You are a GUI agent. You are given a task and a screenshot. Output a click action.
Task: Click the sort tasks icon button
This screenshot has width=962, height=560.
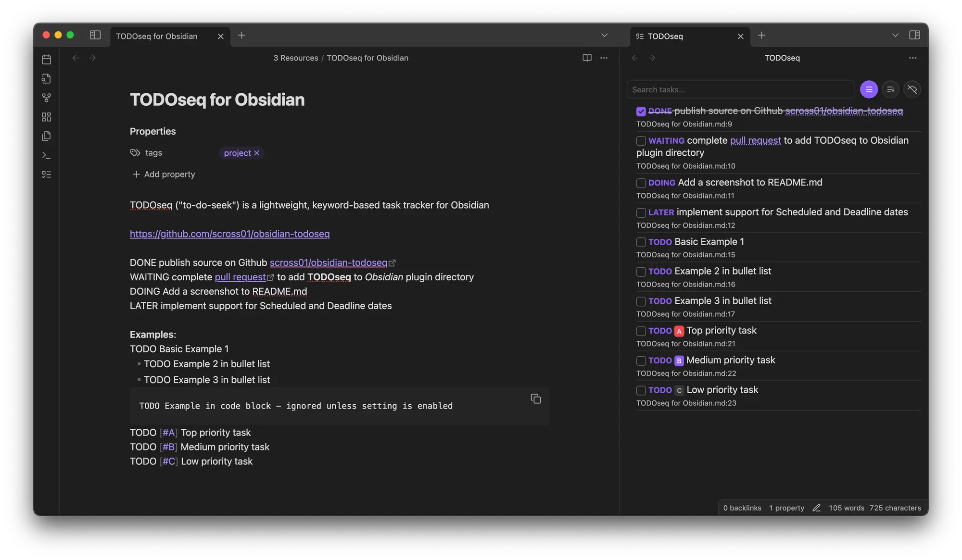pyautogui.click(x=890, y=89)
